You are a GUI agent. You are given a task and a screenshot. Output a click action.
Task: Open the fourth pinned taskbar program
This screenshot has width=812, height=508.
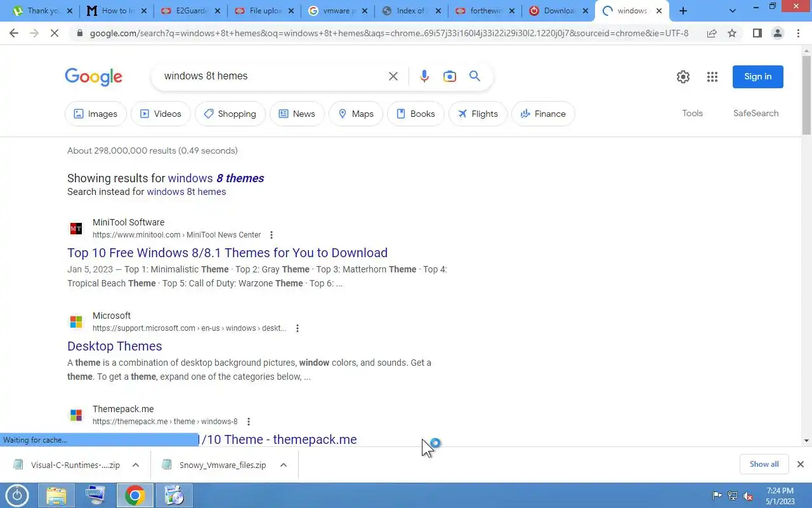(174, 495)
